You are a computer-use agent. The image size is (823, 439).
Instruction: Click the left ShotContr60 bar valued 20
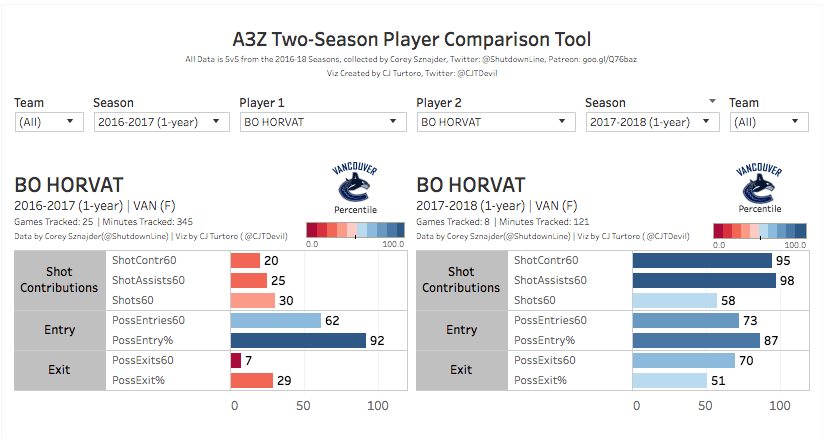coord(245,261)
